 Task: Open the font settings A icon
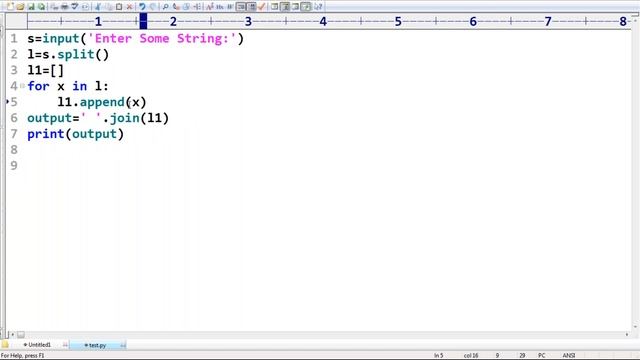(x=209, y=7)
